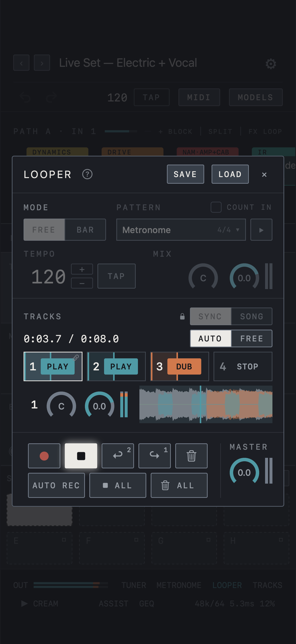Select FREE track mode next to AUTO
This screenshot has height=644, width=296.
click(x=252, y=338)
